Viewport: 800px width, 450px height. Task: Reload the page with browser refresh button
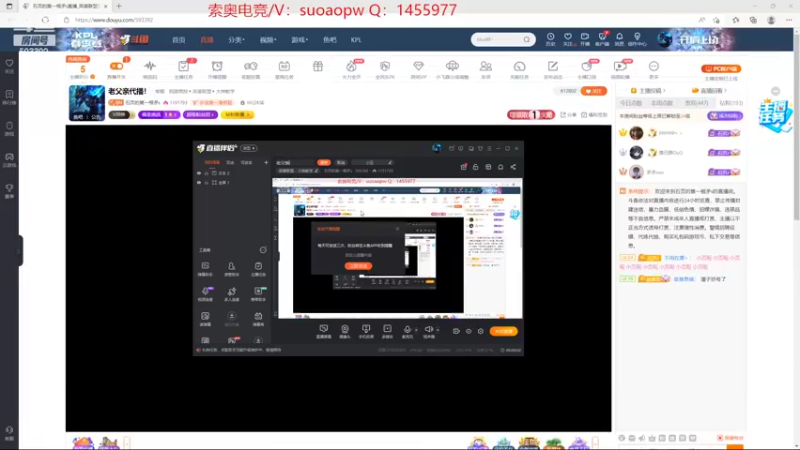pos(45,20)
